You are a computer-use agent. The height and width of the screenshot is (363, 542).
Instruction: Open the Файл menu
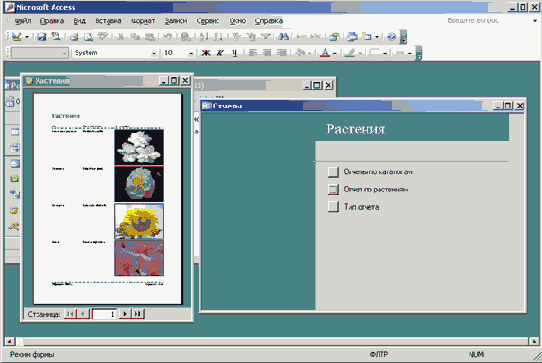pyautogui.click(x=22, y=21)
